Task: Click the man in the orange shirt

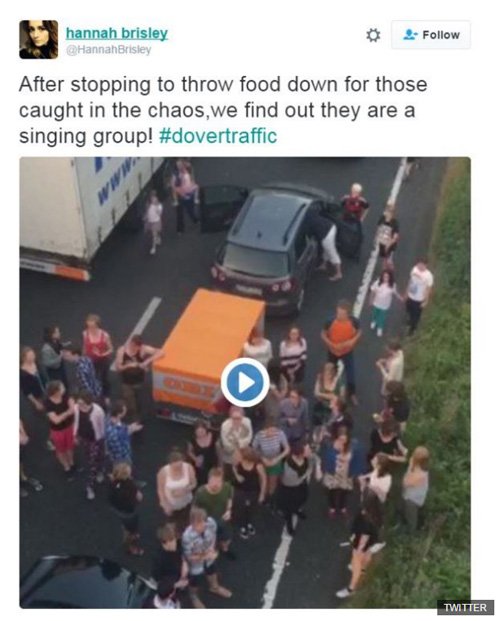Action: tap(341, 341)
